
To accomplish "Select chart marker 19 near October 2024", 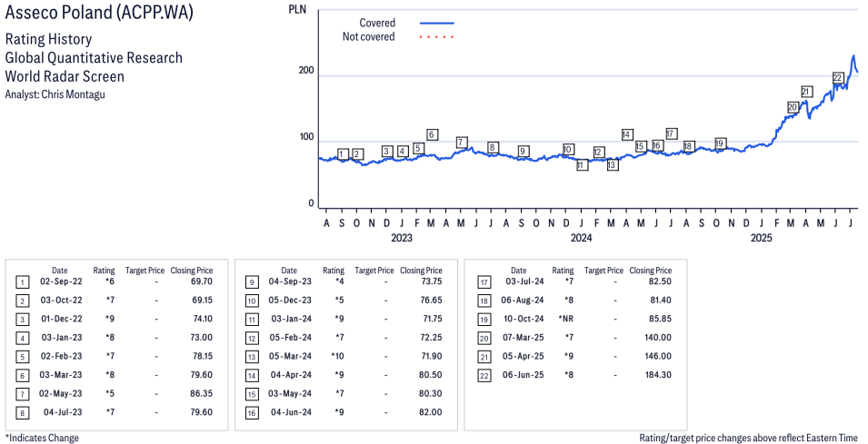I will pos(720,143).
